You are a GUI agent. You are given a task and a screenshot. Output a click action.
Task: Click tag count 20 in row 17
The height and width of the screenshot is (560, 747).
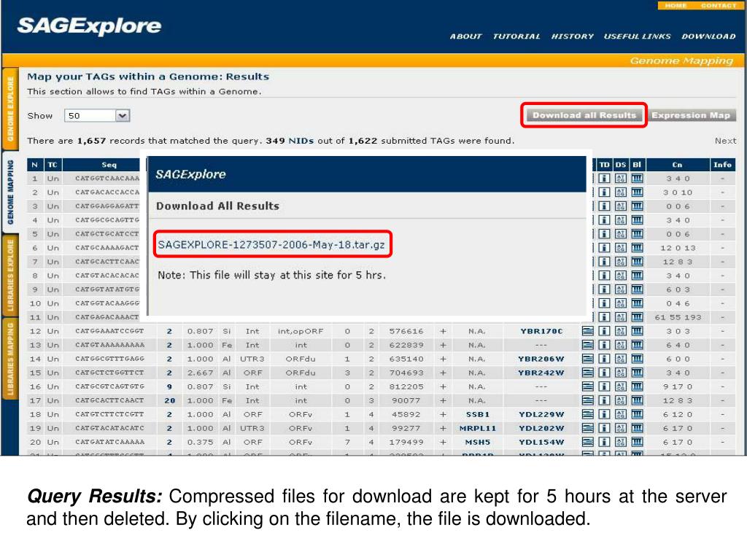(169, 400)
